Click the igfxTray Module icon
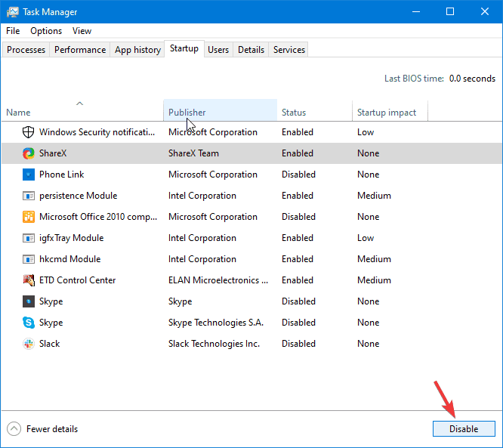The width and height of the screenshot is (503, 448). tap(28, 238)
